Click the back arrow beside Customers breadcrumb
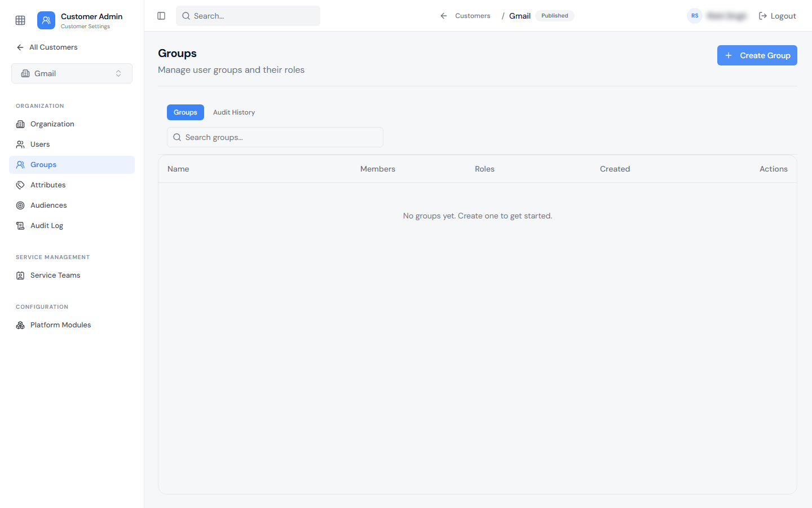The width and height of the screenshot is (812, 508). [x=444, y=16]
